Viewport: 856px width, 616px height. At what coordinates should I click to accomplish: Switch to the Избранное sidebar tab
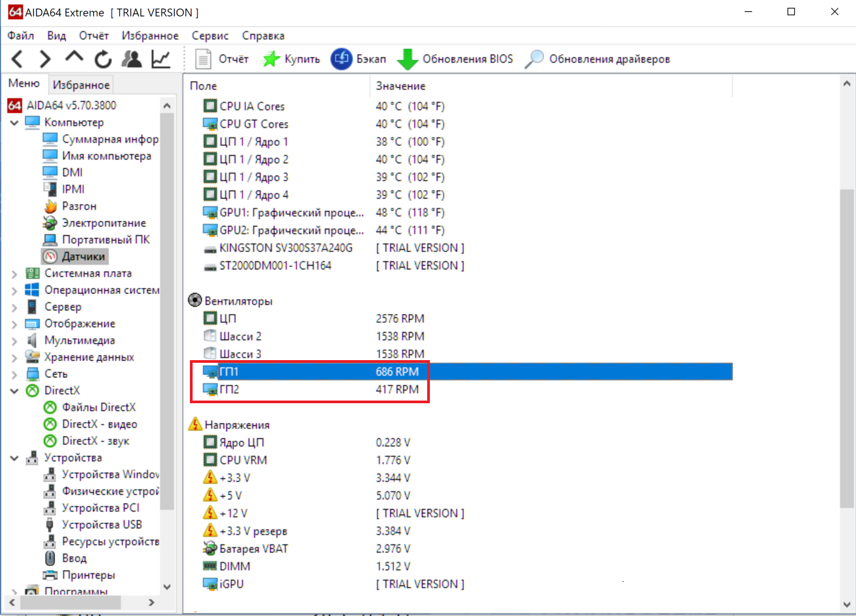[81, 85]
